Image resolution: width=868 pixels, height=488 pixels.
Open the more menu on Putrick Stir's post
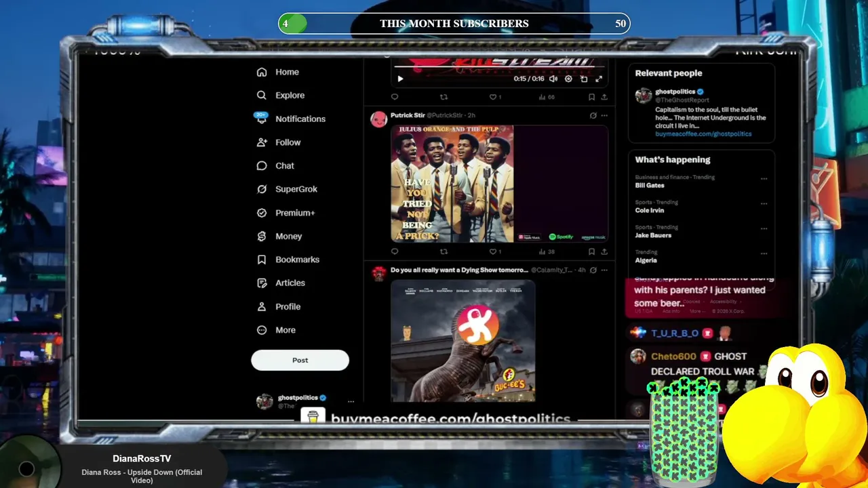pyautogui.click(x=604, y=115)
